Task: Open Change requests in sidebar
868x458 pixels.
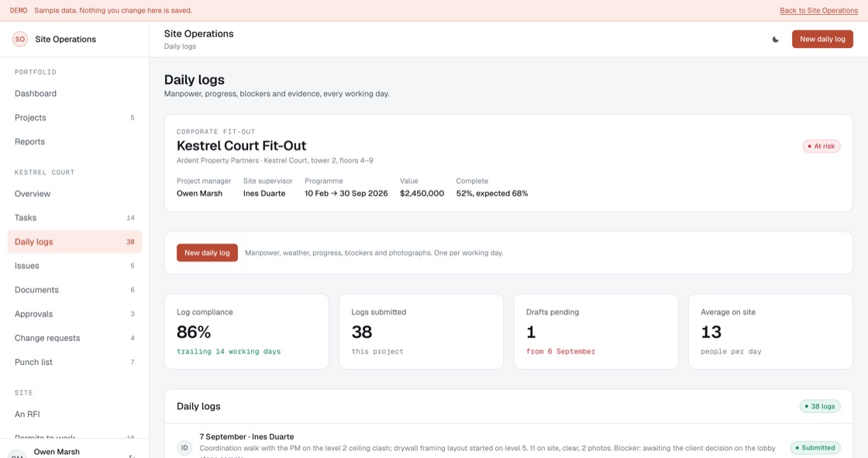Action: [74, 338]
